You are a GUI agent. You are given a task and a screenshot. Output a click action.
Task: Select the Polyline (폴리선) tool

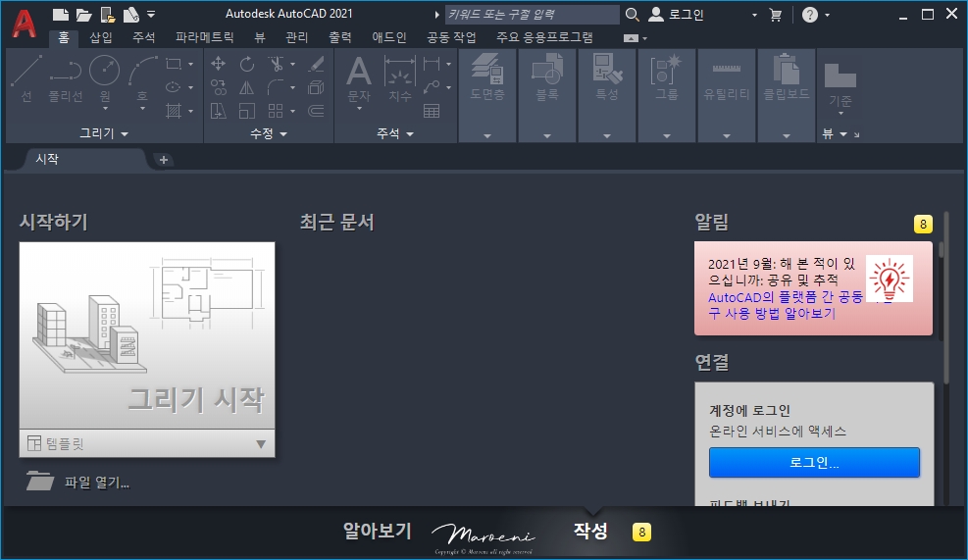pos(66,78)
